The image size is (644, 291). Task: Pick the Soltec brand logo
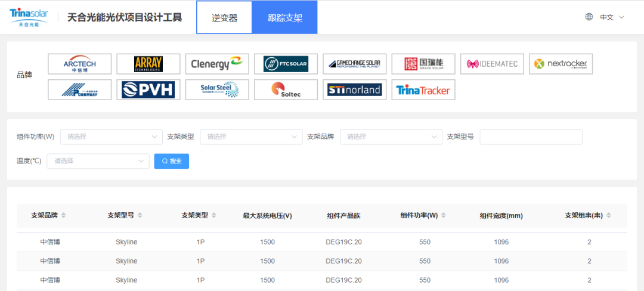coord(286,90)
